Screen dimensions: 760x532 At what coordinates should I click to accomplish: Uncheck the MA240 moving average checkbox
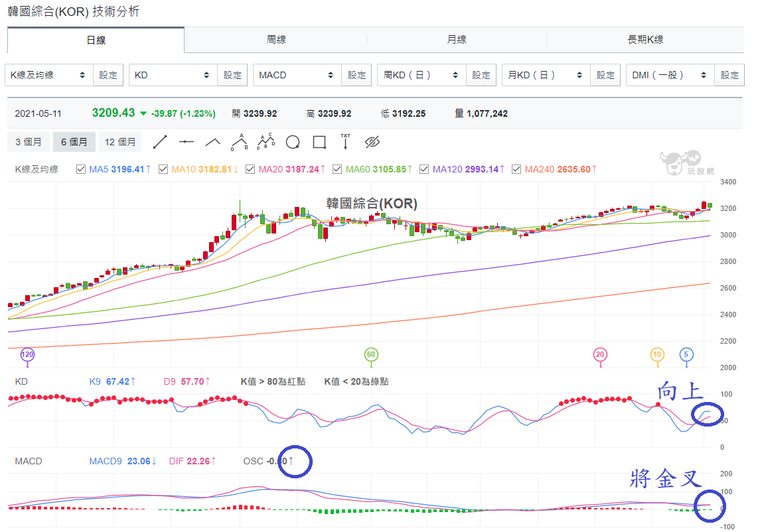[516, 169]
